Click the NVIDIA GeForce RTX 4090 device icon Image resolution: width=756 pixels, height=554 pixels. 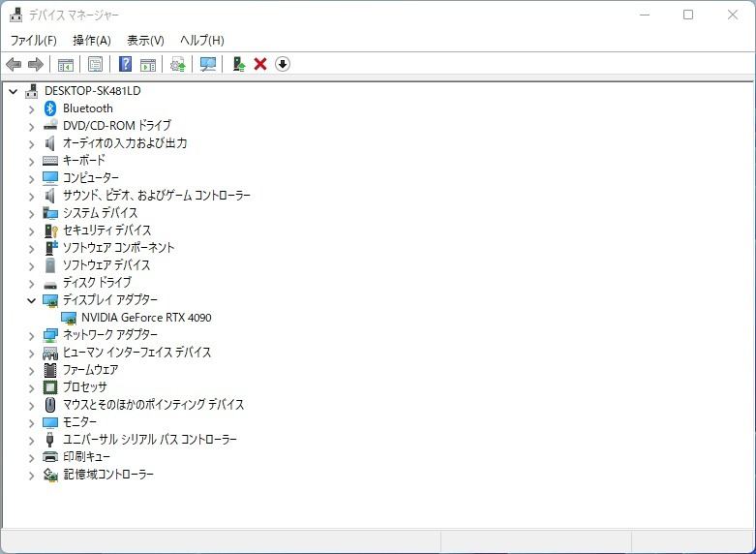tap(69, 318)
